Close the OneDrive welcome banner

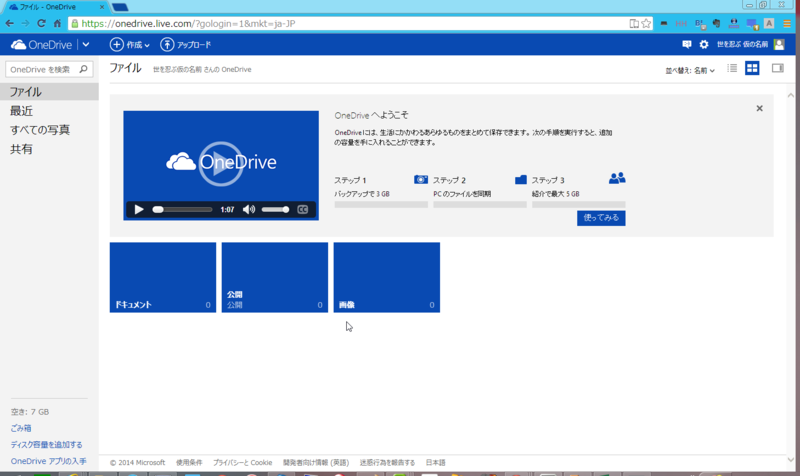pos(759,108)
